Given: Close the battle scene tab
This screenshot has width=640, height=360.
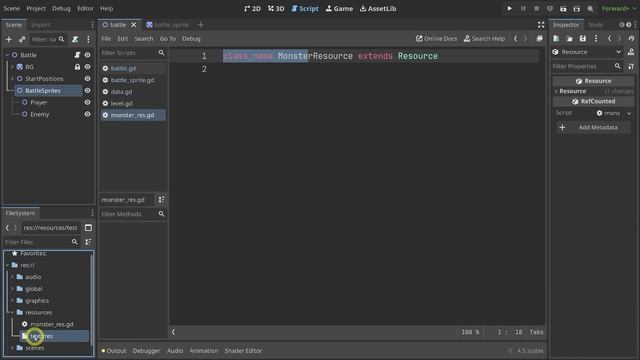Looking at the screenshot, I should point(133,25).
